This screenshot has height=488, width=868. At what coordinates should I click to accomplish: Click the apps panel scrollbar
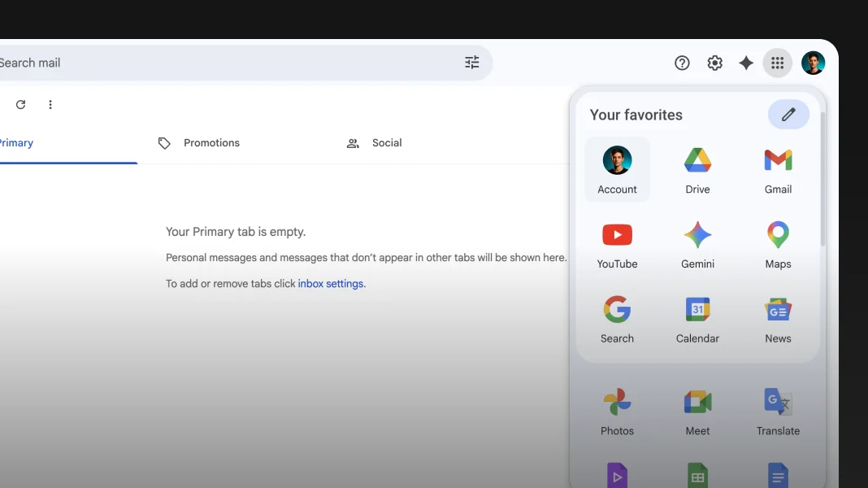click(x=822, y=179)
